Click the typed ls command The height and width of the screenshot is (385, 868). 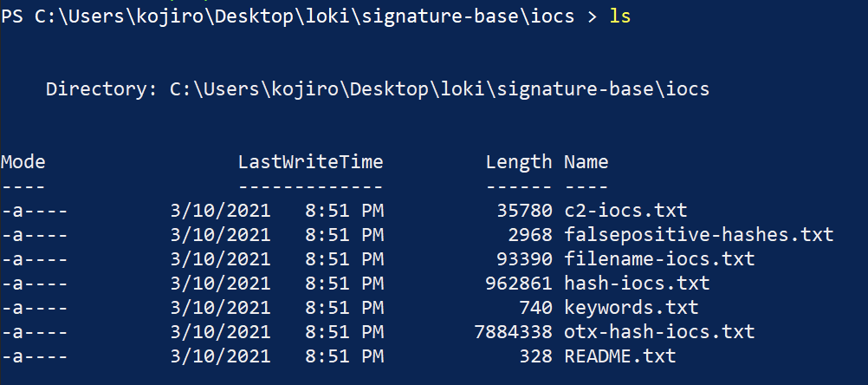click(x=619, y=16)
